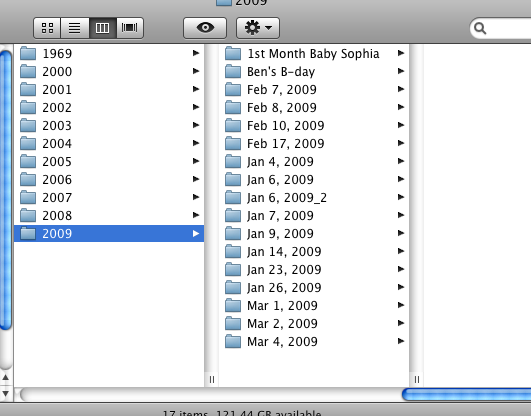Viewport: 531px width, 416px height.
Task: Click the Feb 7, 2009 folder icon
Action: [233, 89]
